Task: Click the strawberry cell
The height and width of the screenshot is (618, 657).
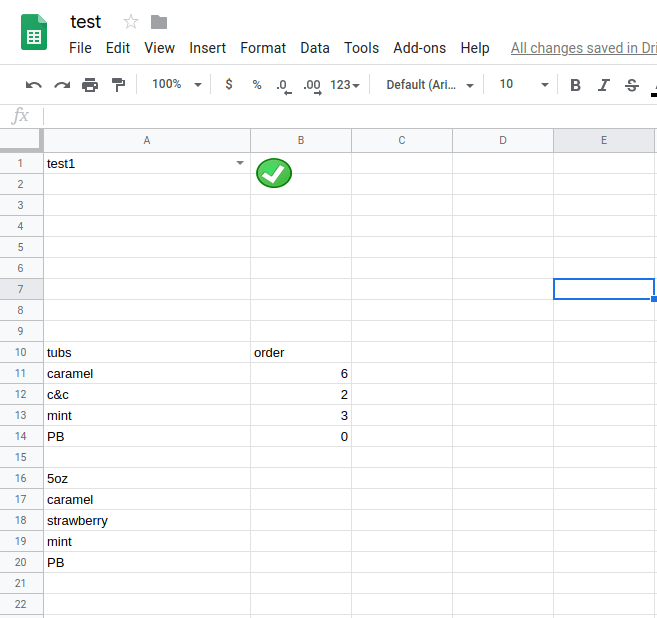Action: tap(147, 520)
